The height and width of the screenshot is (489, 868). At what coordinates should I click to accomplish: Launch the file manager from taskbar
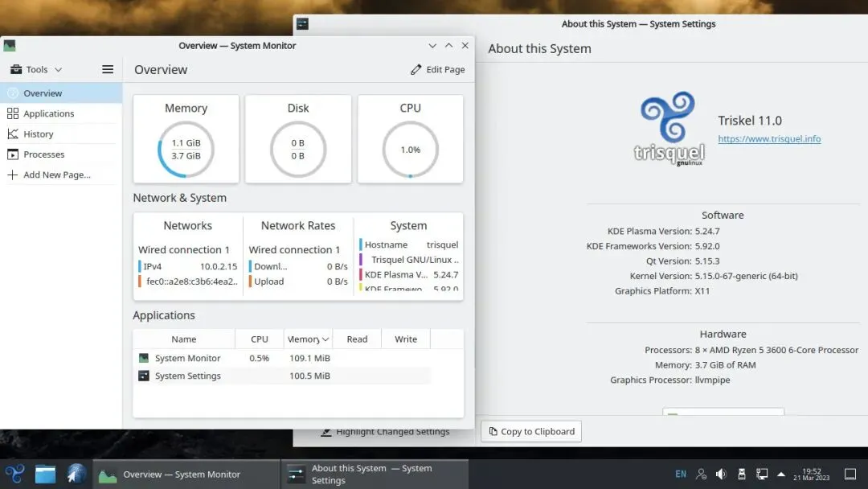45,474
